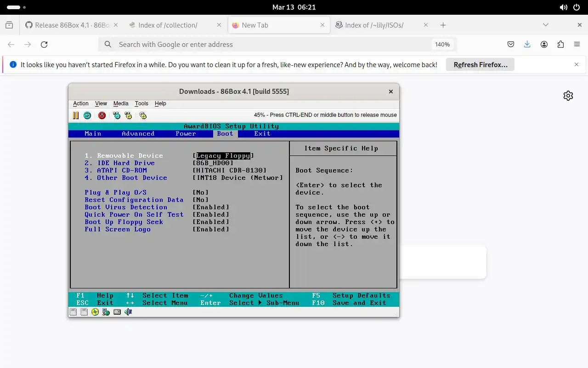Click the sound speaker status bar icon
The width and height of the screenshot is (588, 368).
point(128,312)
